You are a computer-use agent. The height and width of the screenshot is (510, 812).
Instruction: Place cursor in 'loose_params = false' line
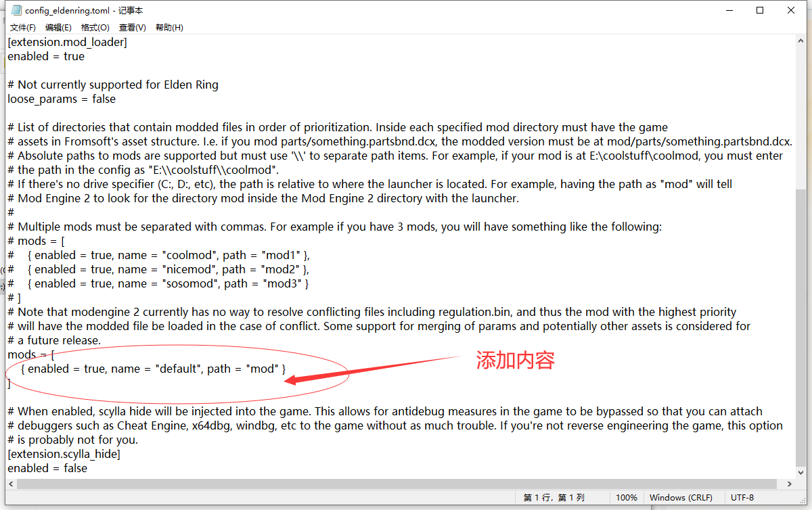[62, 99]
